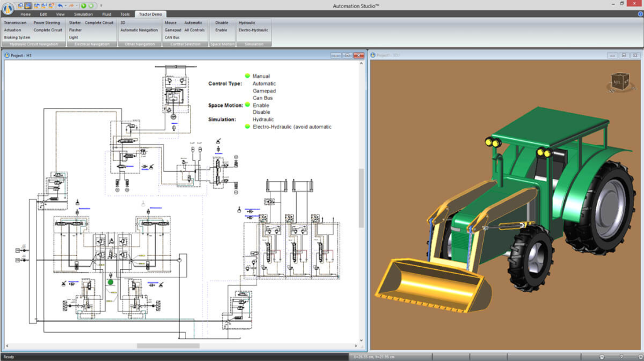This screenshot has width=644, height=361.
Task: Select the Tractor Demo ribbon tab
Action: (x=150, y=14)
